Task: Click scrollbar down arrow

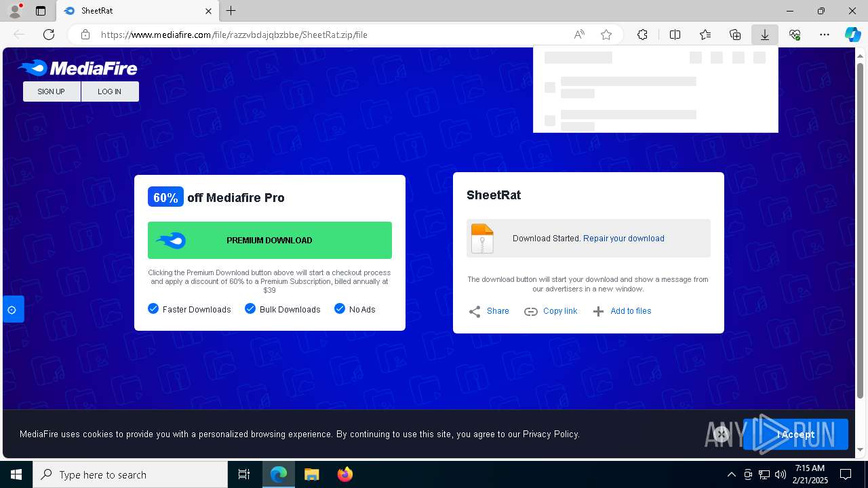Action: [861, 449]
